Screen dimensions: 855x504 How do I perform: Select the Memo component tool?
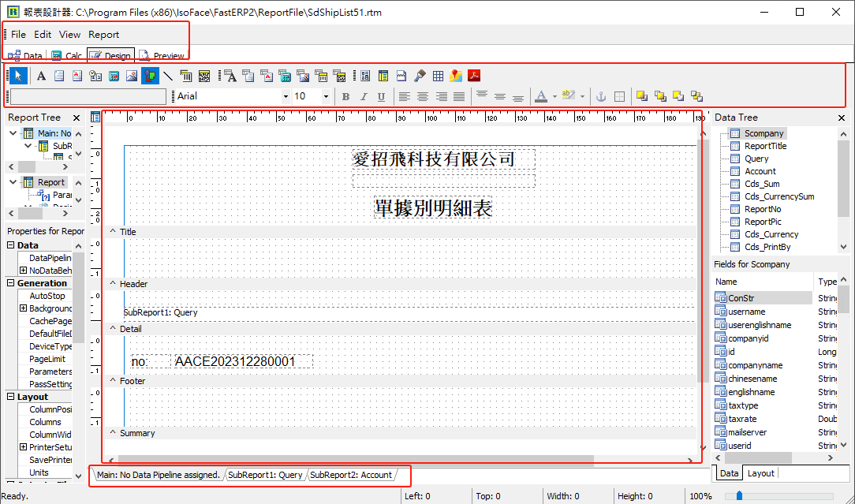click(x=59, y=76)
